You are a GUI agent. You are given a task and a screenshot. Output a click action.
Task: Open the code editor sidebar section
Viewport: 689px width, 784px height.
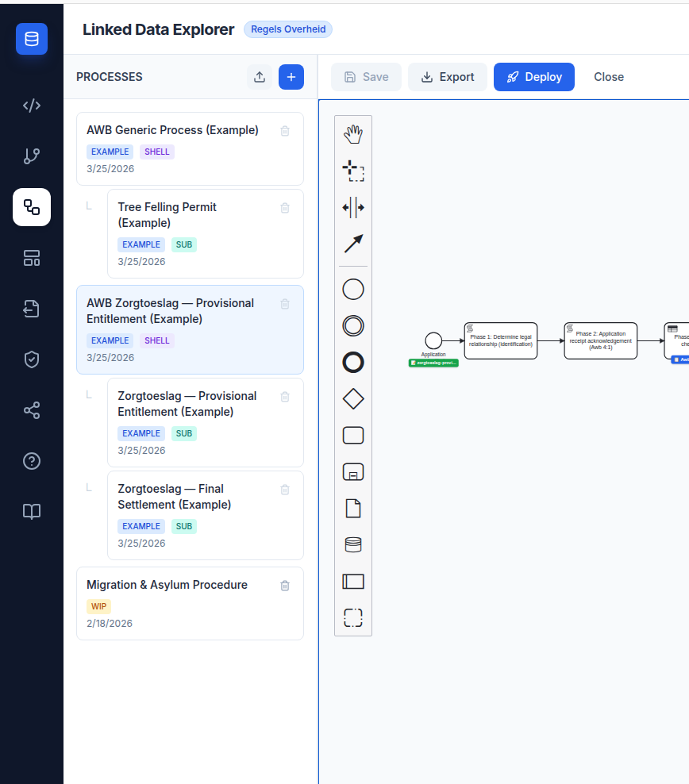[32, 105]
